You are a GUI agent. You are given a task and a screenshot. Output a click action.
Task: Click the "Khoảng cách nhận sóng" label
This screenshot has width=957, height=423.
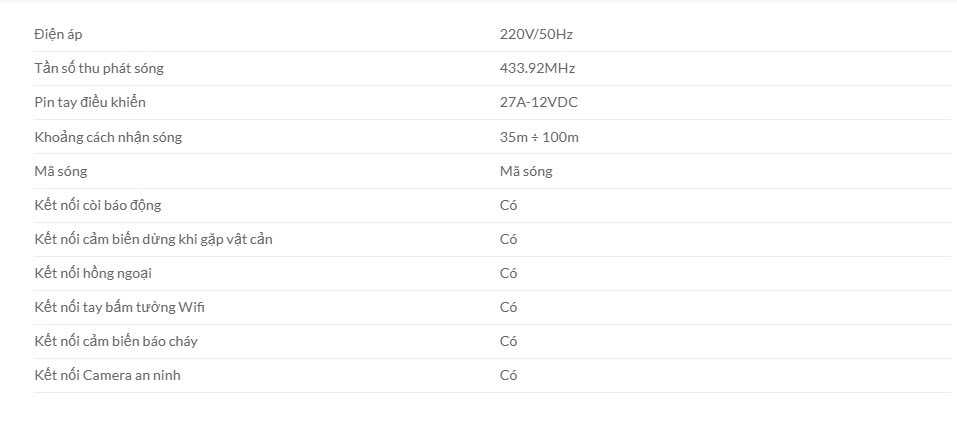point(108,137)
